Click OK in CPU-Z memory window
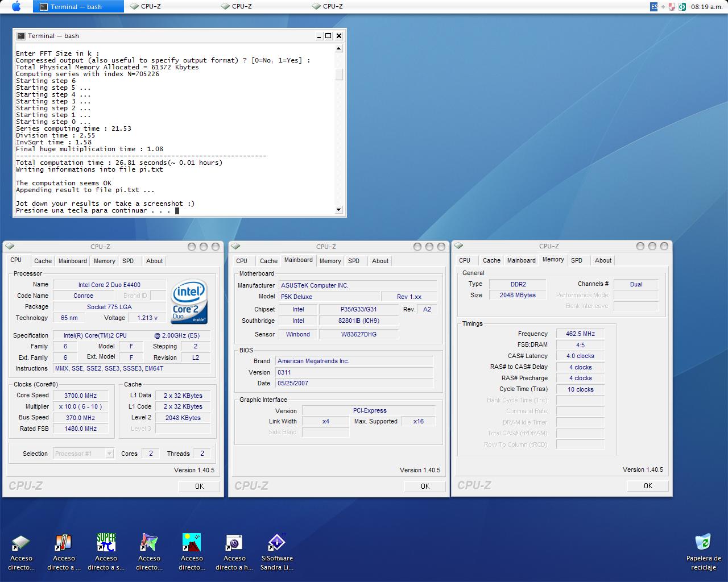 click(648, 486)
